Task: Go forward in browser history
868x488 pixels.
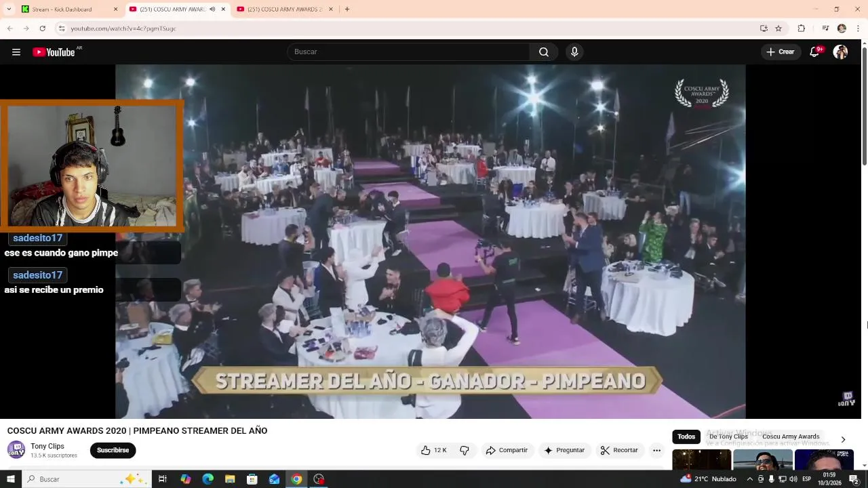Action: point(26,28)
